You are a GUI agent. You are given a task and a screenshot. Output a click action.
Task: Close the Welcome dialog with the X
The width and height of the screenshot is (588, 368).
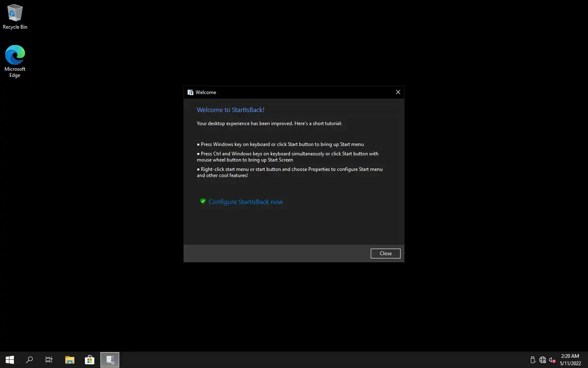tap(398, 92)
